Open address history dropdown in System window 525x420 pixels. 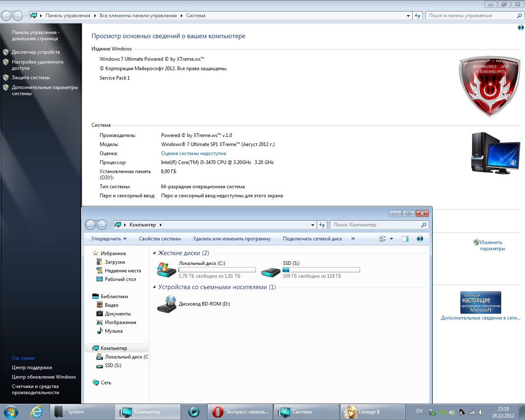coord(408,16)
